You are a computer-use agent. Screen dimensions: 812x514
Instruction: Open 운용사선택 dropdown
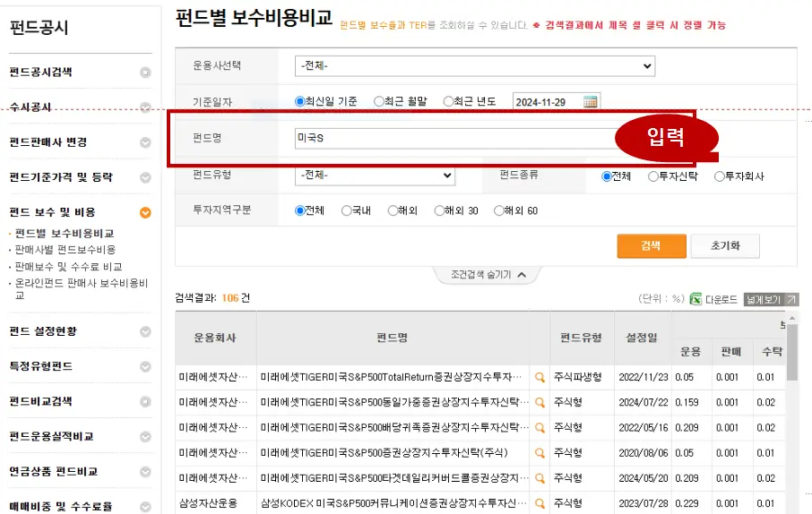pos(475,65)
